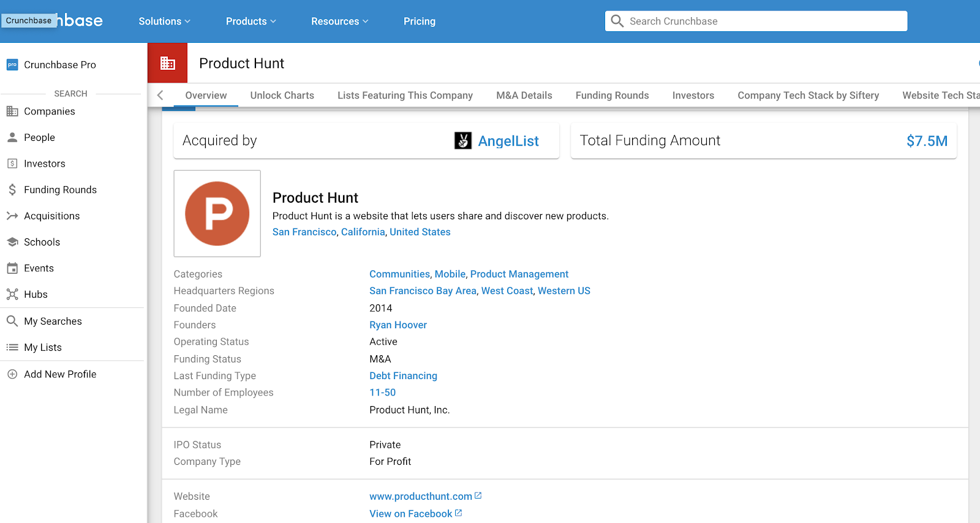Click the red company building icon in header

coord(167,63)
